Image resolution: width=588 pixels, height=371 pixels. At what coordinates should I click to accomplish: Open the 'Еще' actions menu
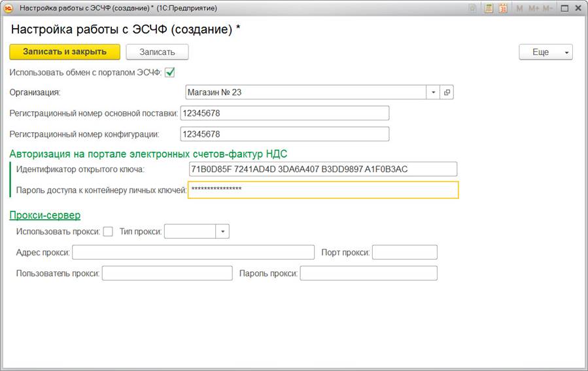click(x=545, y=52)
